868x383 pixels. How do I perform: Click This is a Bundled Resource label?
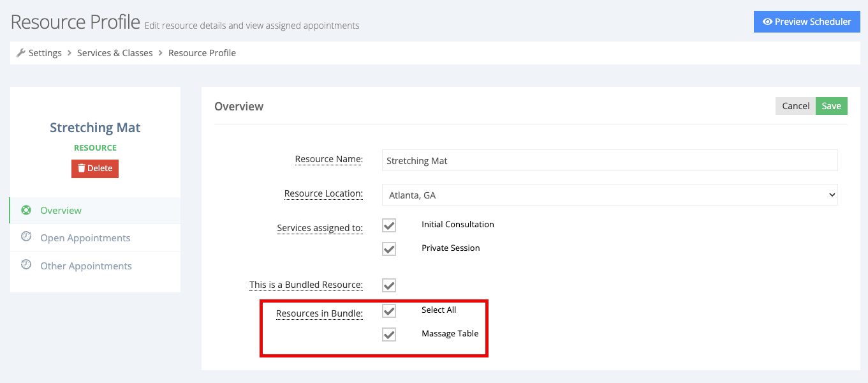click(306, 285)
